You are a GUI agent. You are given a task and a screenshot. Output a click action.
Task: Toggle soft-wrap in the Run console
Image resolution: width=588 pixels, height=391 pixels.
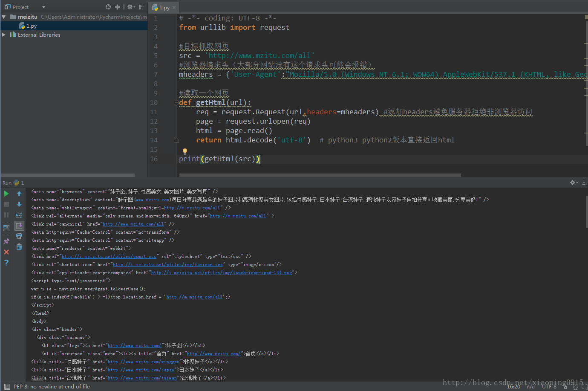19,215
